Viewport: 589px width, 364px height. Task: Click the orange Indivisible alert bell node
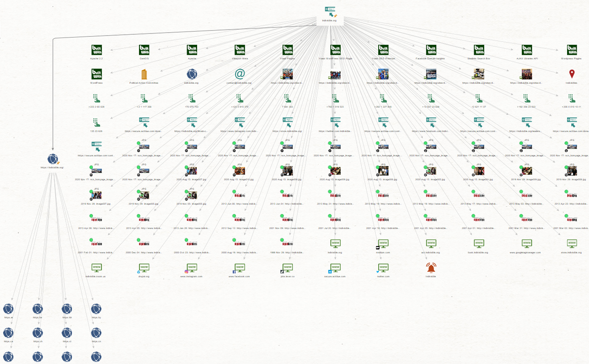(431, 268)
